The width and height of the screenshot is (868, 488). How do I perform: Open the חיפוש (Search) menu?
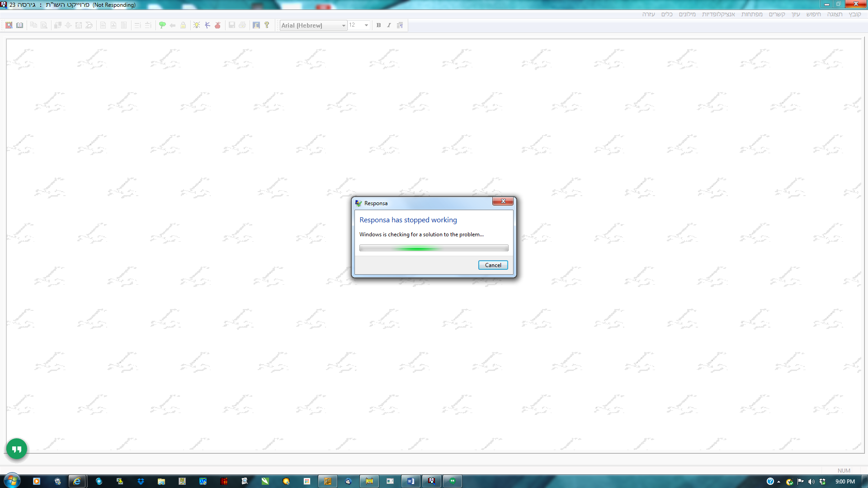coord(813,14)
